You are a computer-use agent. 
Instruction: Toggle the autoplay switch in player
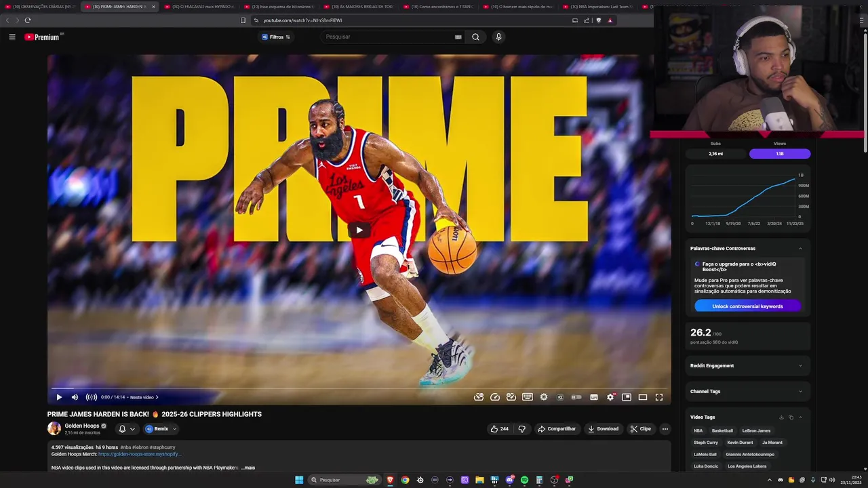(x=576, y=397)
